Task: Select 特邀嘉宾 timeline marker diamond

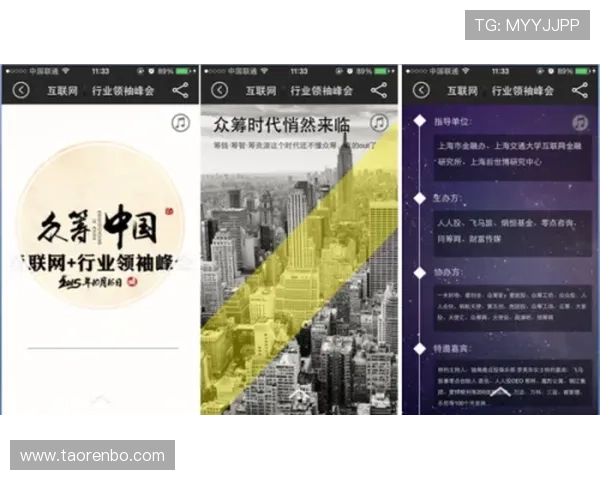Action: pyautogui.click(x=420, y=349)
